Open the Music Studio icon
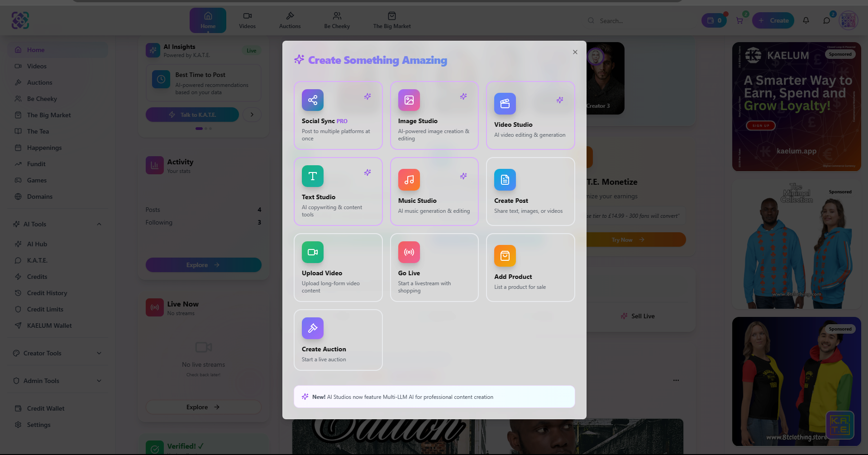Screen dimensions: 868x455 (x=409, y=180)
